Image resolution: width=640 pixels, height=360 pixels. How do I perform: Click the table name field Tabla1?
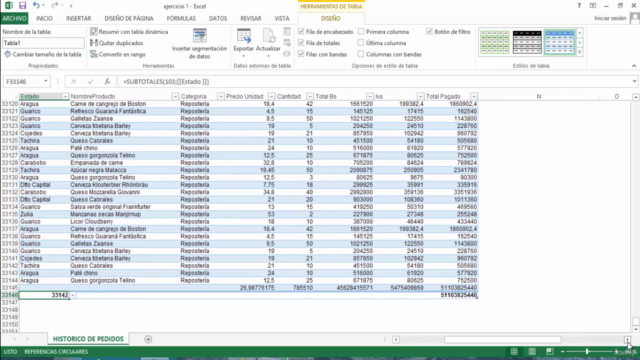tap(43, 43)
